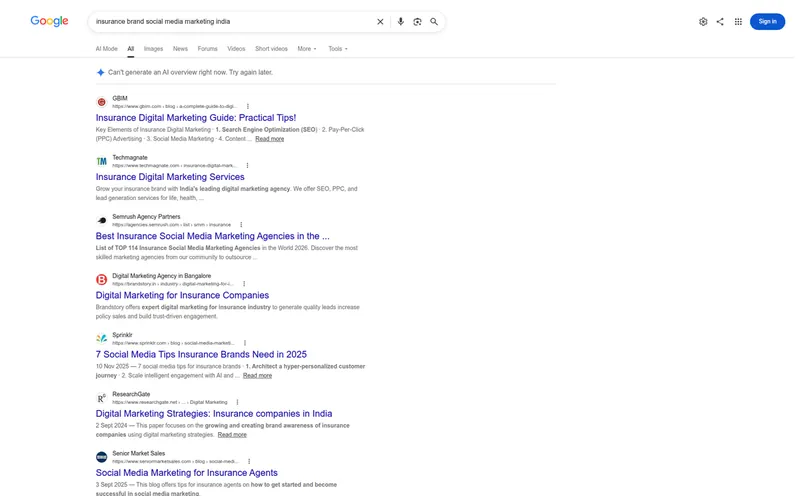Click the ResearchGate favicon
800x496 pixels.
(102, 398)
